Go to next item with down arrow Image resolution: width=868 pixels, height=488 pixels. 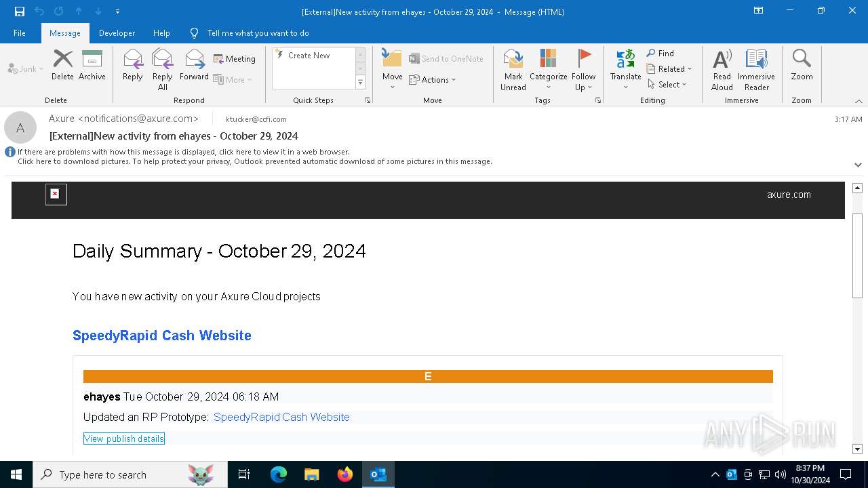pos(98,12)
